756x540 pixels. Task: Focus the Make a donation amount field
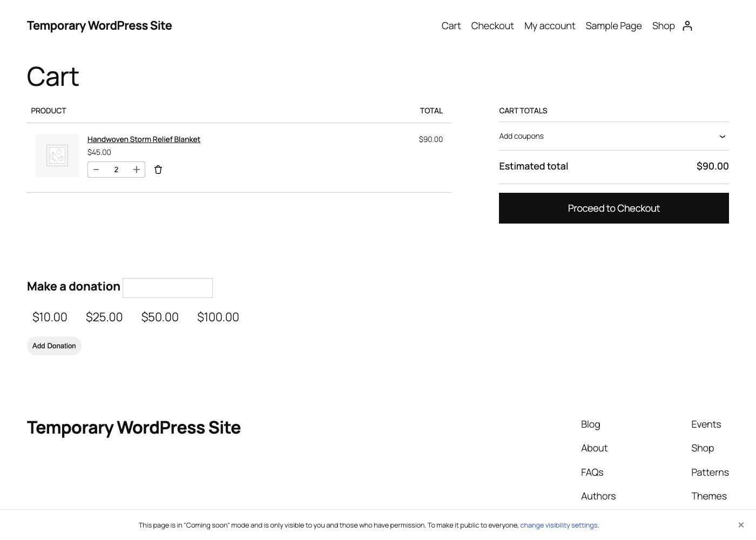pos(167,288)
